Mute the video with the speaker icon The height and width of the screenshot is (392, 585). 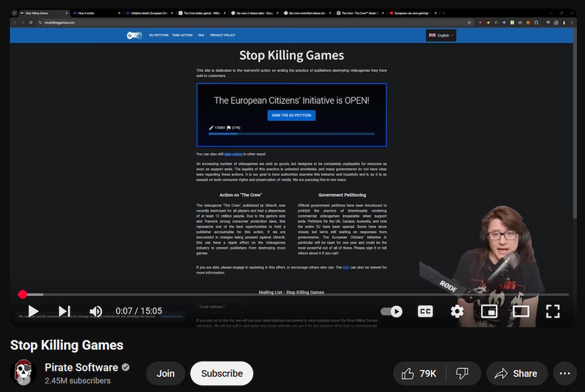pos(96,311)
